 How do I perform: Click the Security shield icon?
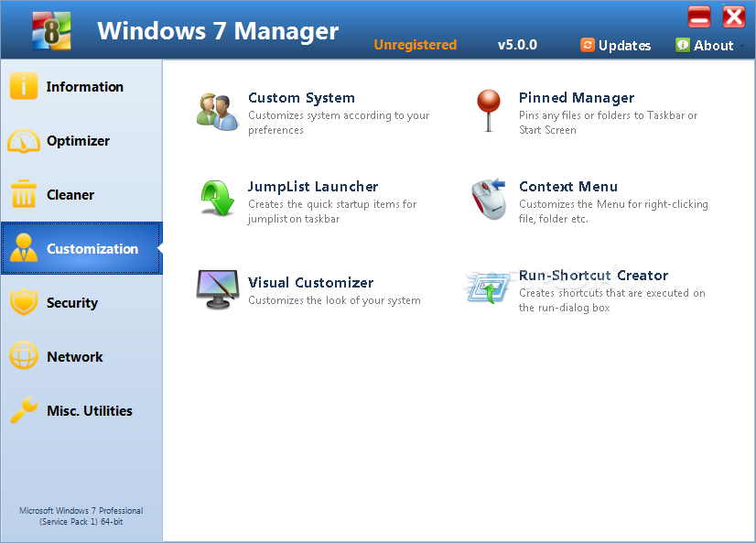pyautogui.click(x=24, y=302)
